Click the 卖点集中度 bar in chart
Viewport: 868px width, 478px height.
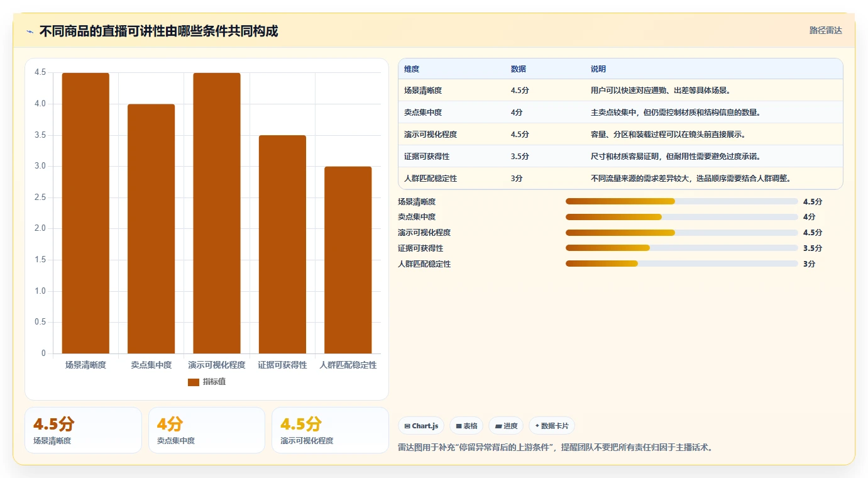click(x=151, y=229)
